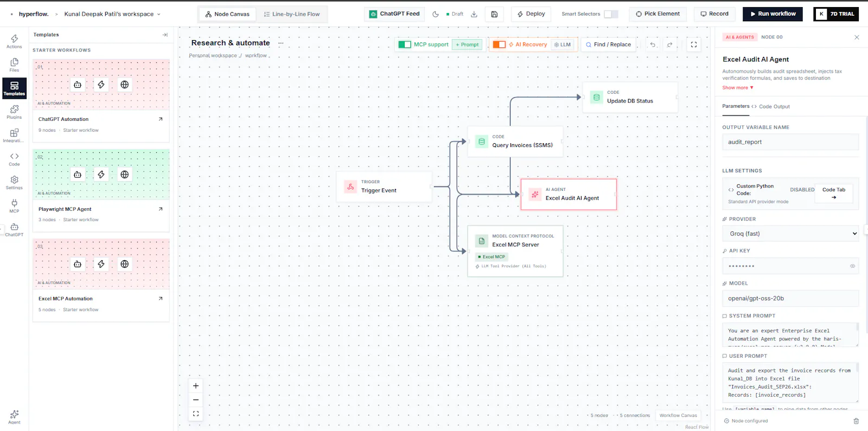Collapse the Templates panel

(165, 35)
